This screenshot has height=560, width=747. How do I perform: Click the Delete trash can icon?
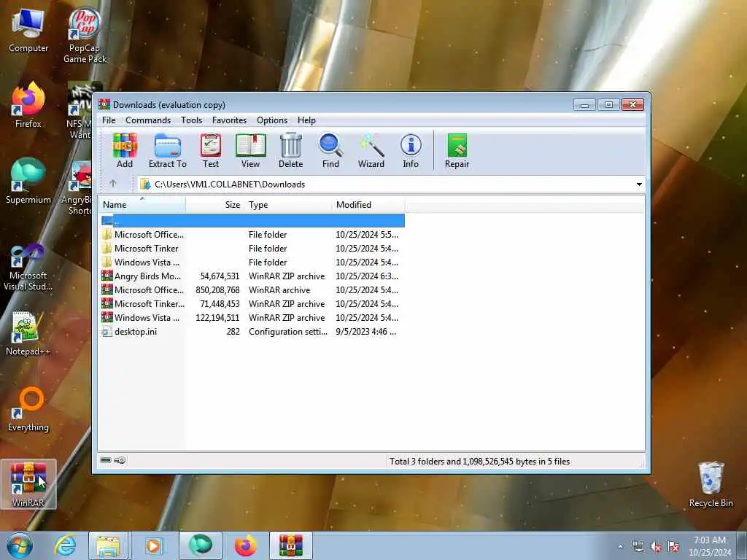[x=290, y=151]
